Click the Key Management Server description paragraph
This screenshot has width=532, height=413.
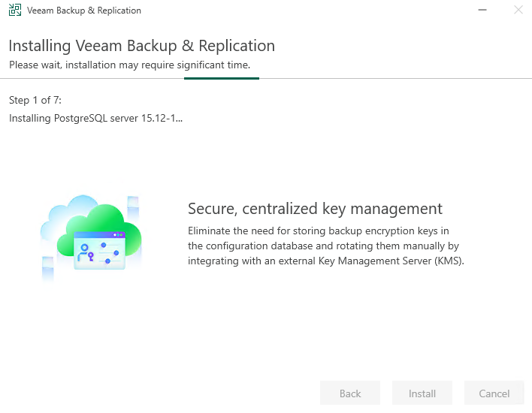click(x=325, y=246)
